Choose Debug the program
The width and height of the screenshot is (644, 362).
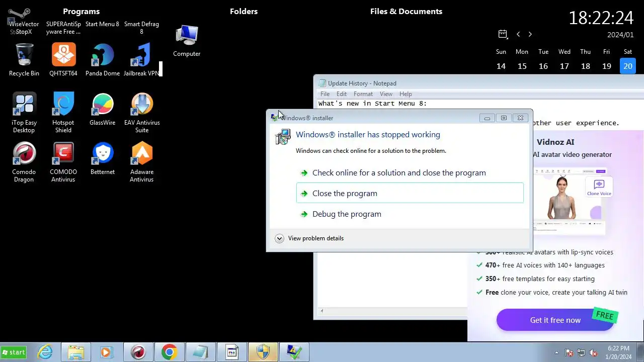coord(410,214)
